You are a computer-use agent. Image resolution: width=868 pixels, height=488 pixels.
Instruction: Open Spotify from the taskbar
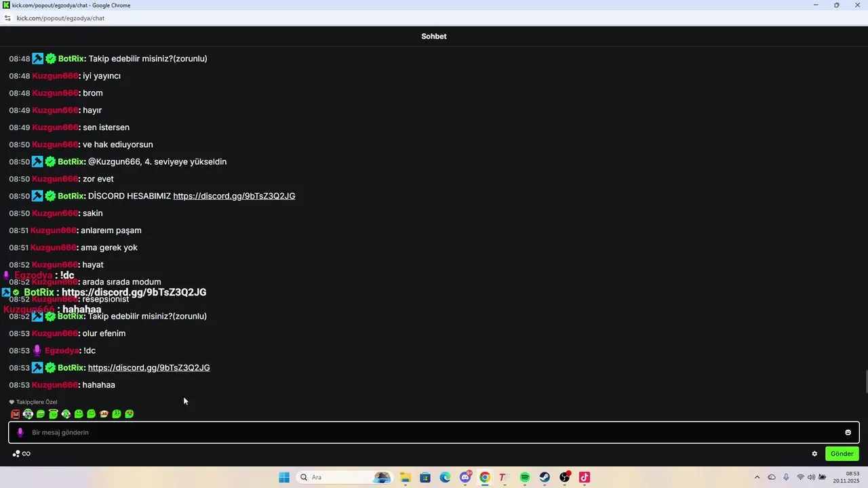coord(525,477)
